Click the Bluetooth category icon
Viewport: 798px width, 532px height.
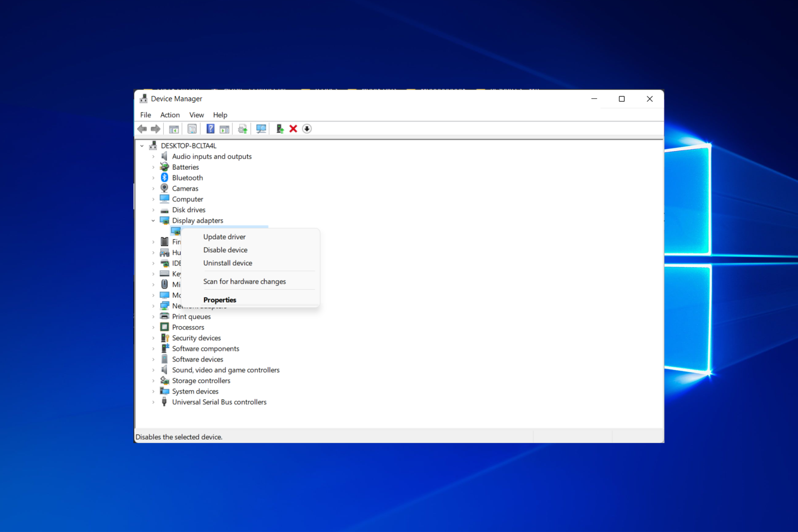click(165, 177)
